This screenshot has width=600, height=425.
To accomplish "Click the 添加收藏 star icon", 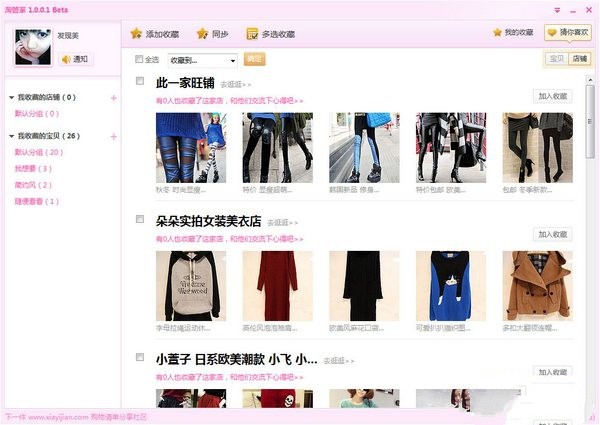I will pos(136,34).
